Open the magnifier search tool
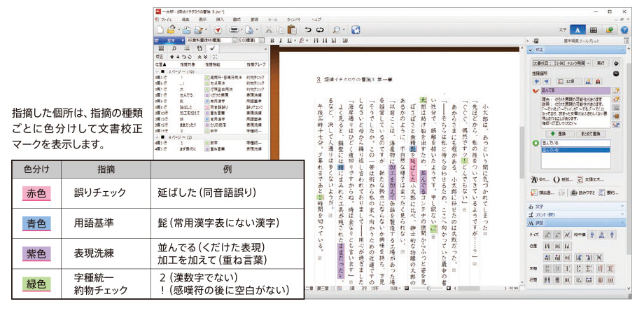This screenshot has height=313, width=644. [337, 30]
